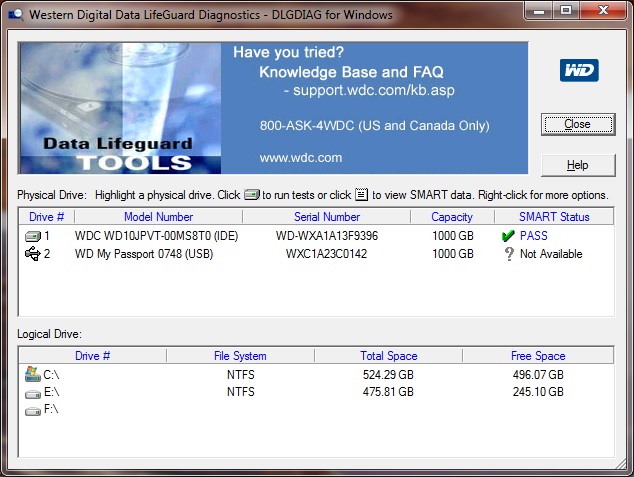The image size is (634, 477).
Task: Click the drive icon next to E:\
Action: coord(33,394)
